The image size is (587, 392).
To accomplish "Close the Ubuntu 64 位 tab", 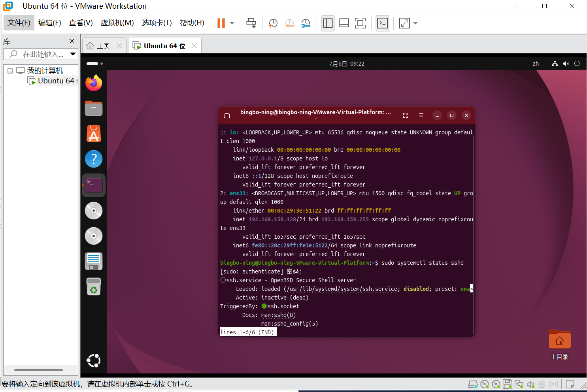I will click(194, 46).
